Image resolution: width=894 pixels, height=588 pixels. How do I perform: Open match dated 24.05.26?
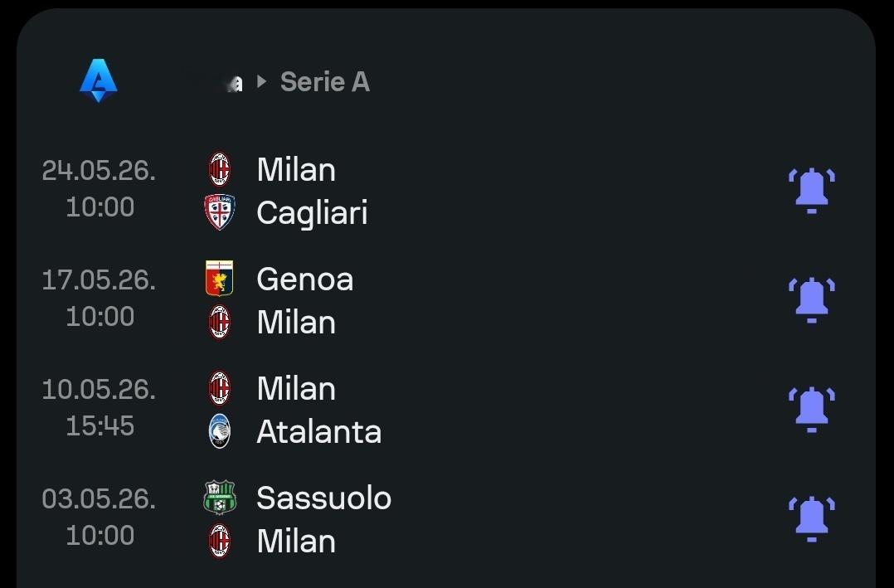point(99,171)
